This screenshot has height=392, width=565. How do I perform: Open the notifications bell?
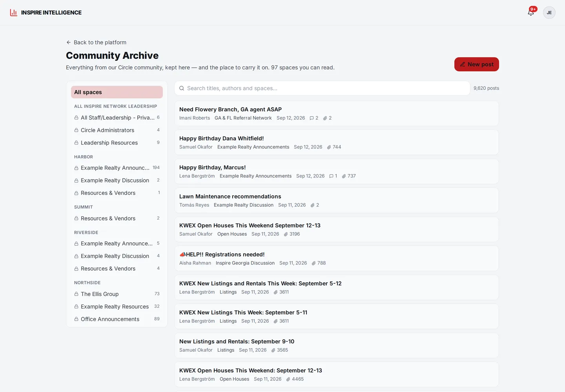tap(531, 13)
